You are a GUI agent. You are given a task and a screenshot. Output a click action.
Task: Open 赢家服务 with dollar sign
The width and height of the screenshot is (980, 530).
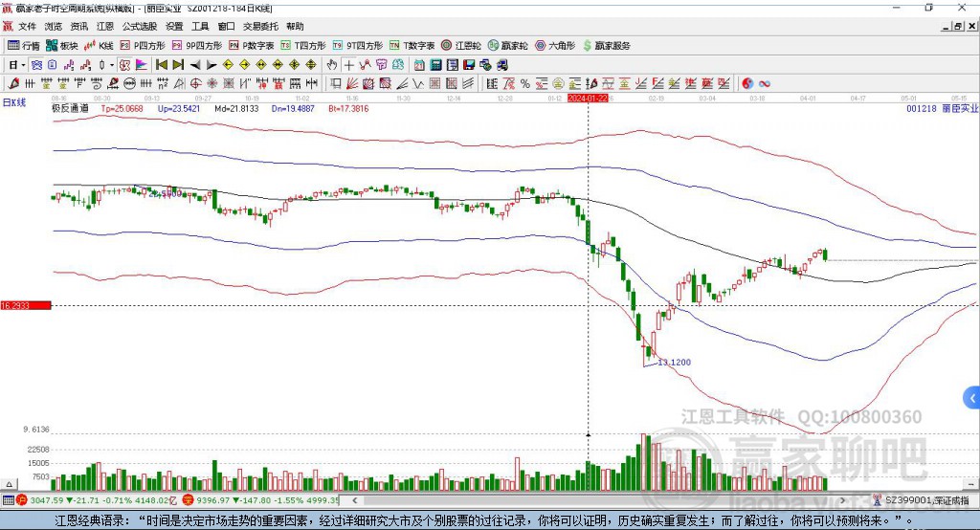tap(606, 46)
